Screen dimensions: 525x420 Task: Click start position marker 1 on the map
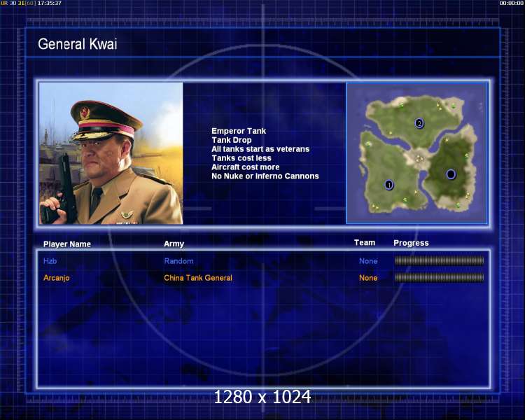(388, 185)
